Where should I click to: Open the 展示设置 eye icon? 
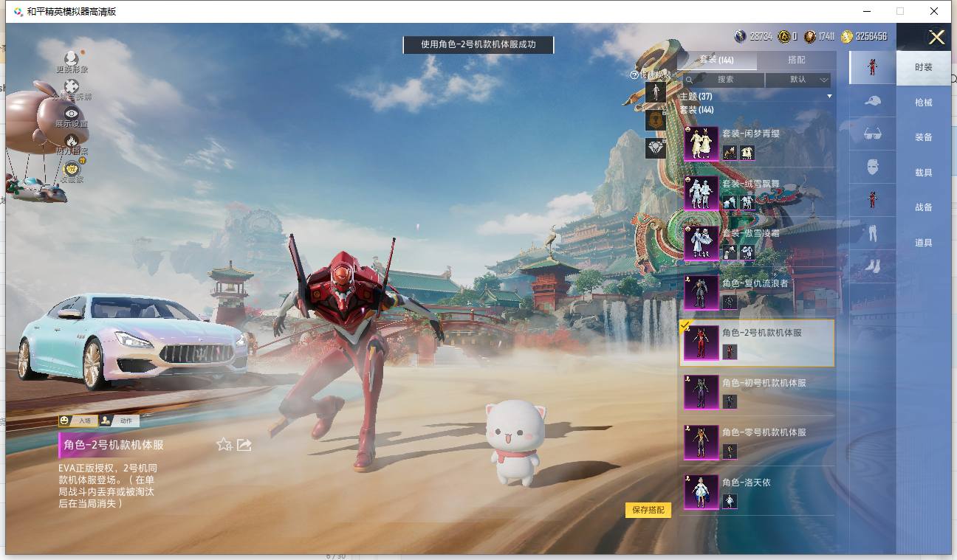pos(72,113)
